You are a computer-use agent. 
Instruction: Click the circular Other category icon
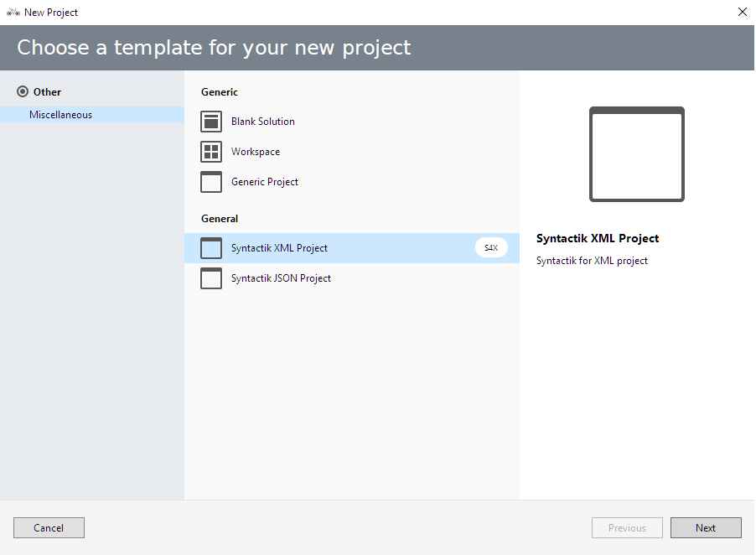pos(23,92)
